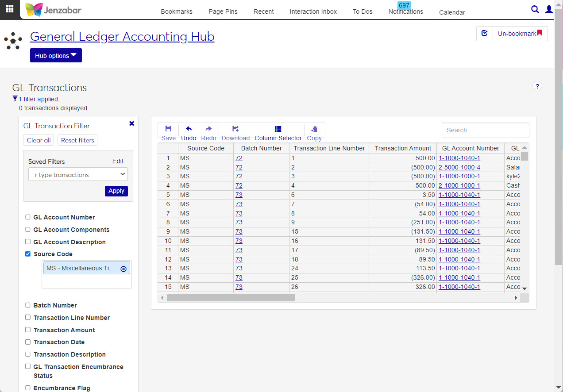The height and width of the screenshot is (392, 563).
Task: Expand the Hub options dropdown
Action: point(56,56)
